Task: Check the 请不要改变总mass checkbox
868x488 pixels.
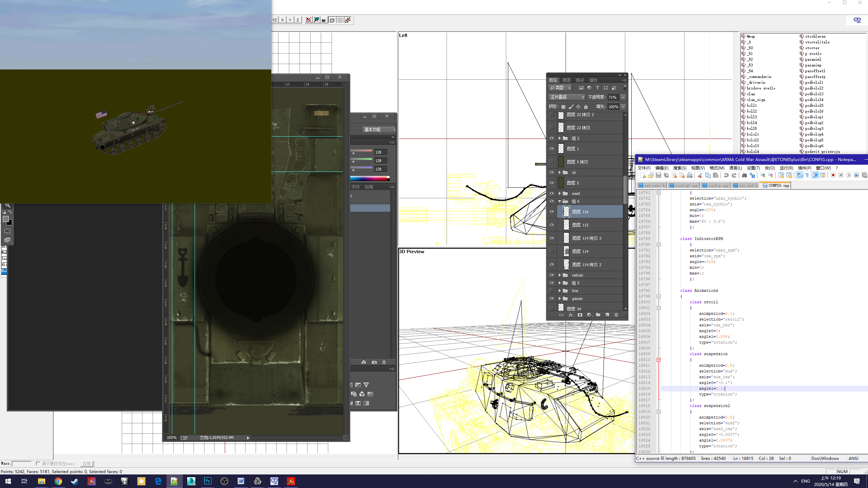Action: 38,463
